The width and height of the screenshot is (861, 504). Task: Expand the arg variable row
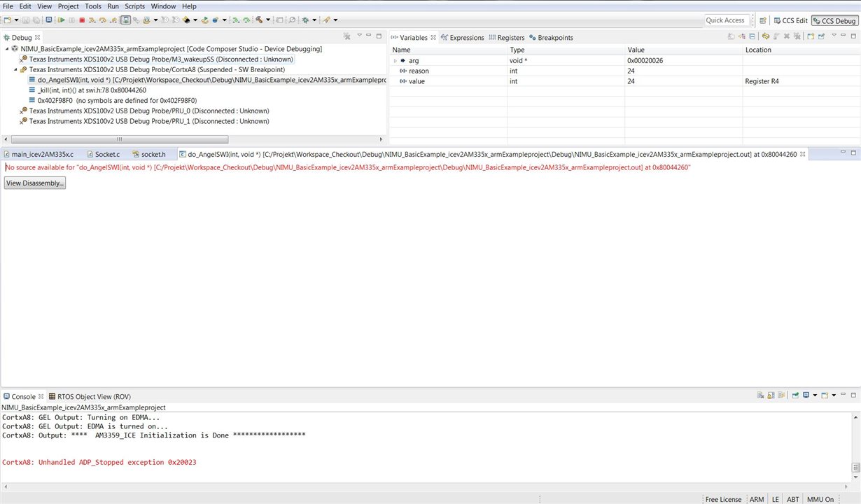395,61
